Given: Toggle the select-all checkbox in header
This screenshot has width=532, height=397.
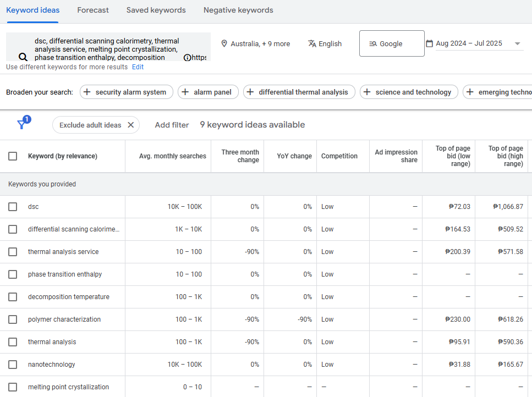Looking at the screenshot, I should click(x=13, y=156).
